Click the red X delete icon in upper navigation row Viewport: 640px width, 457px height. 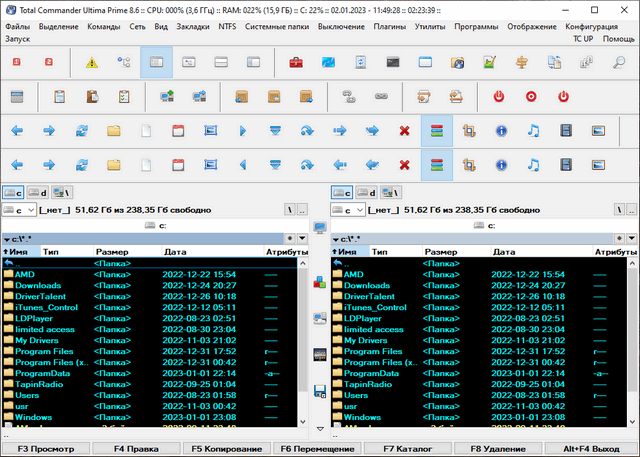[x=404, y=131]
